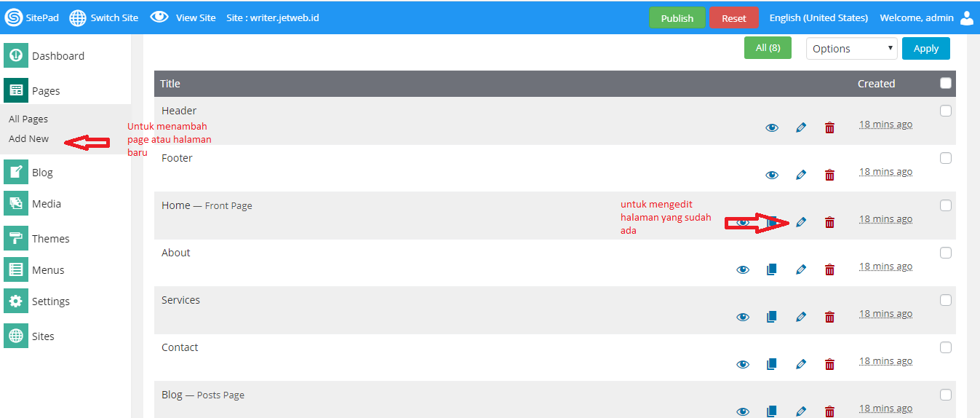980x418 pixels.
Task: Edit the Home page with pencil icon
Action: [801, 222]
